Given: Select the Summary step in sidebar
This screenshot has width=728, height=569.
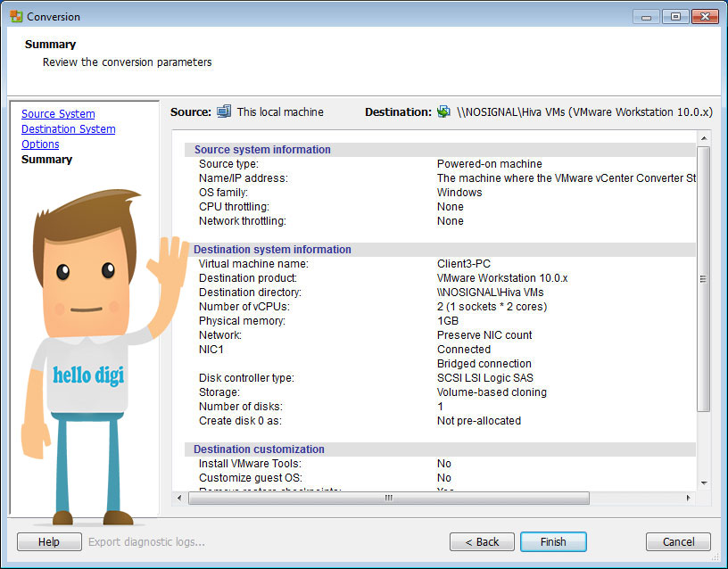Looking at the screenshot, I should (47, 160).
